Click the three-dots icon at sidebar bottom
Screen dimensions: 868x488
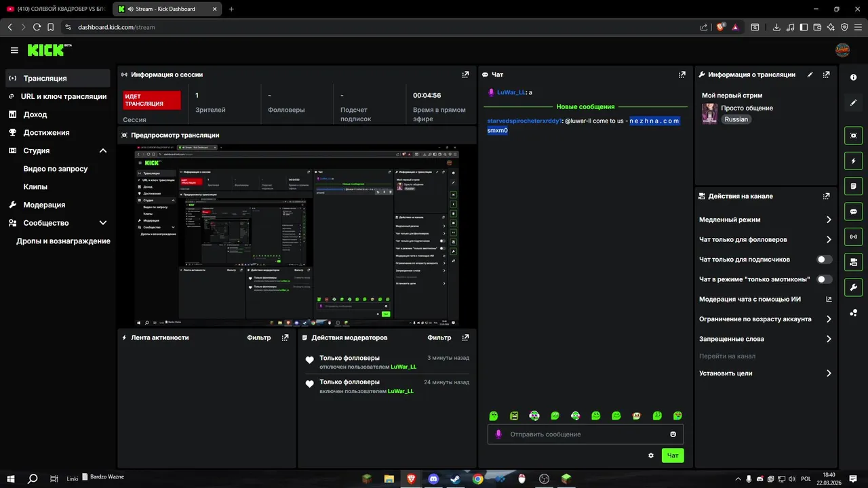tap(853, 312)
